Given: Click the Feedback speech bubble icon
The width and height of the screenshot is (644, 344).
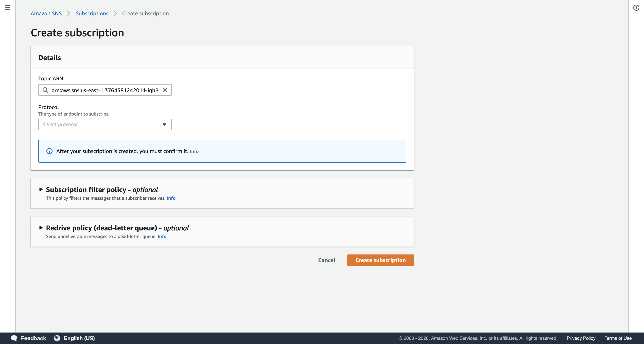Looking at the screenshot, I should (x=14, y=338).
